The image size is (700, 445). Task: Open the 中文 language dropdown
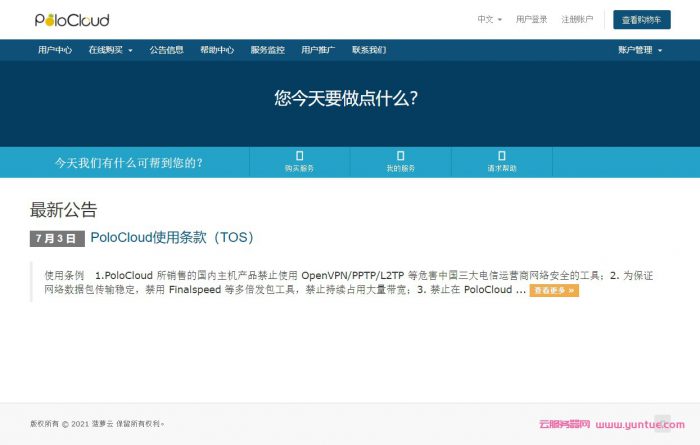tap(489, 19)
